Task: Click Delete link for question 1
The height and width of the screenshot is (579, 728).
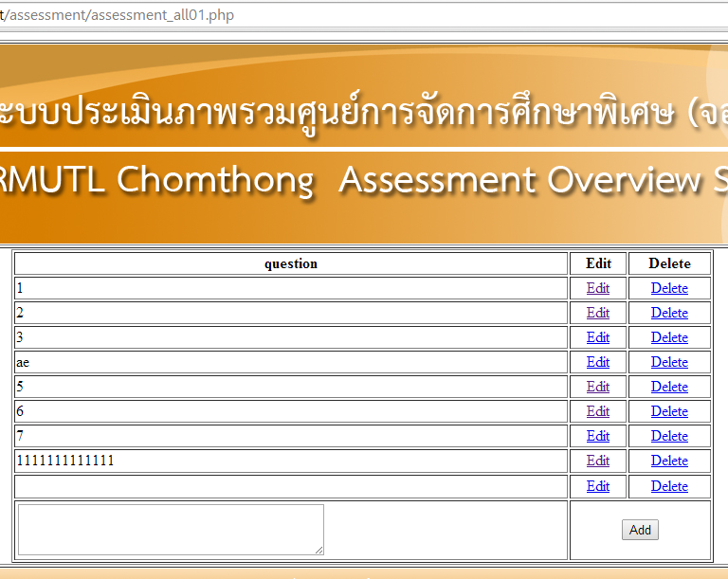Action: click(x=669, y=288)
